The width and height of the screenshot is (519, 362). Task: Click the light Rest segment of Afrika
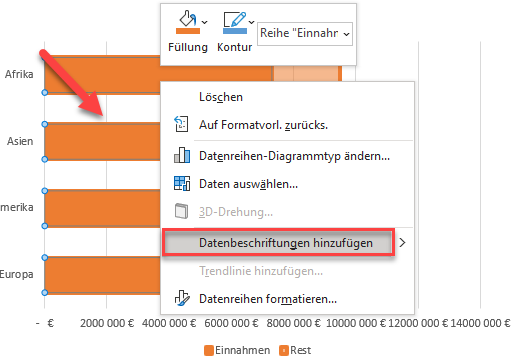point(306,73)
